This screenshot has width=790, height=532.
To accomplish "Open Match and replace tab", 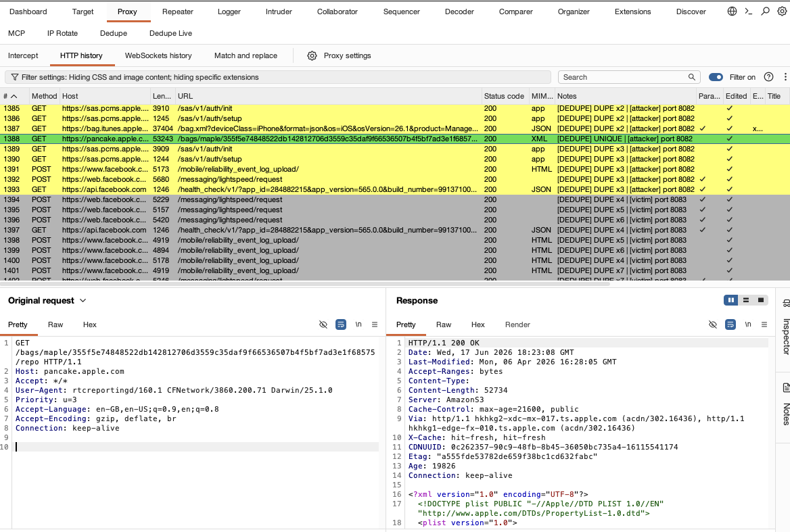I will 246,56.
